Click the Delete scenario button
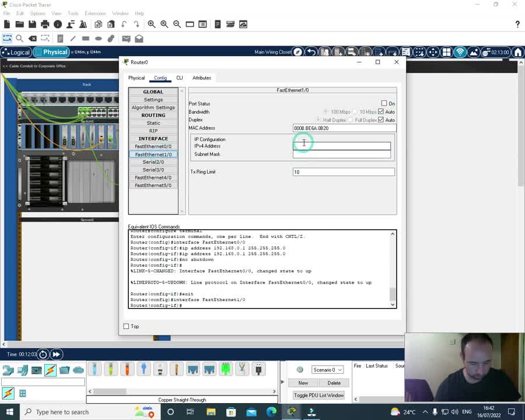The image size is (525, 420). [x=334, y=383]
